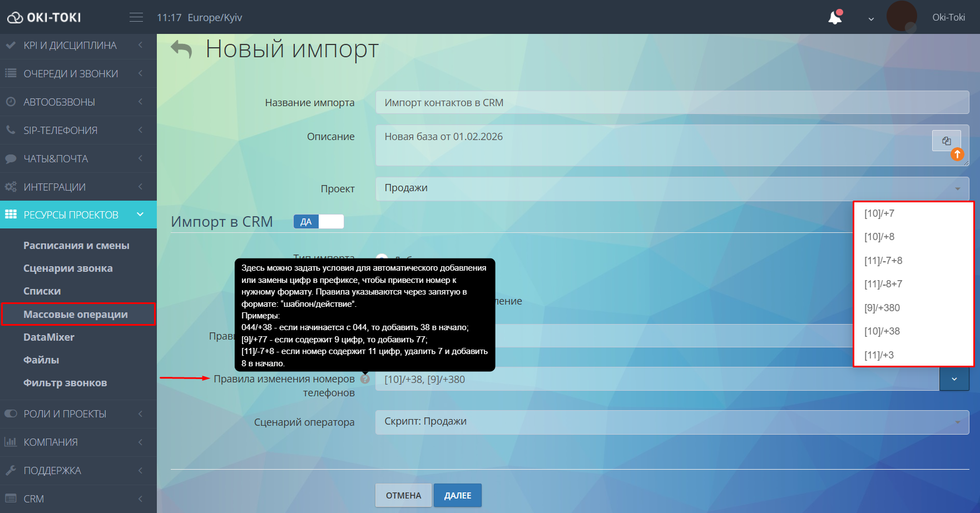Open the notification bell
The image size is (980, 513).
[834, 17]
